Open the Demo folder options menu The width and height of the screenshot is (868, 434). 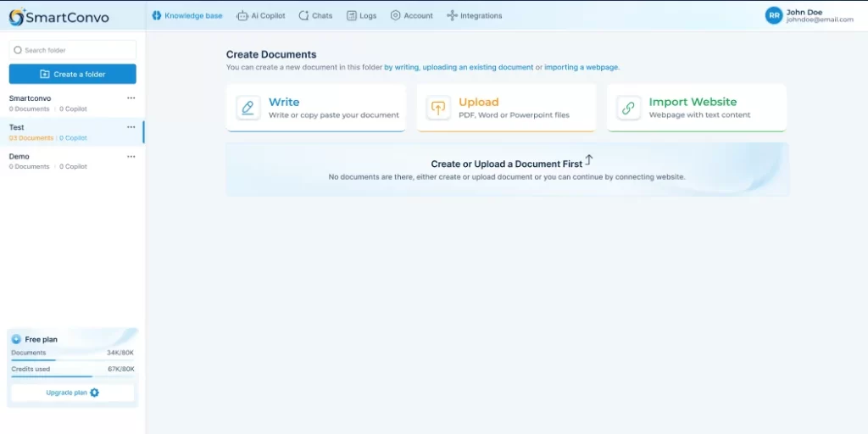pos(131,156)
